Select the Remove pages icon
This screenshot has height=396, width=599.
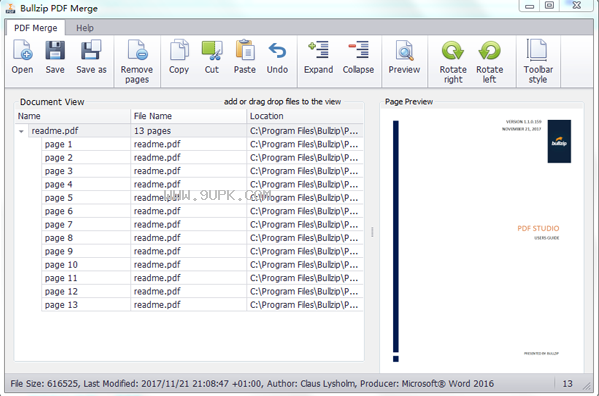[137, 50]
